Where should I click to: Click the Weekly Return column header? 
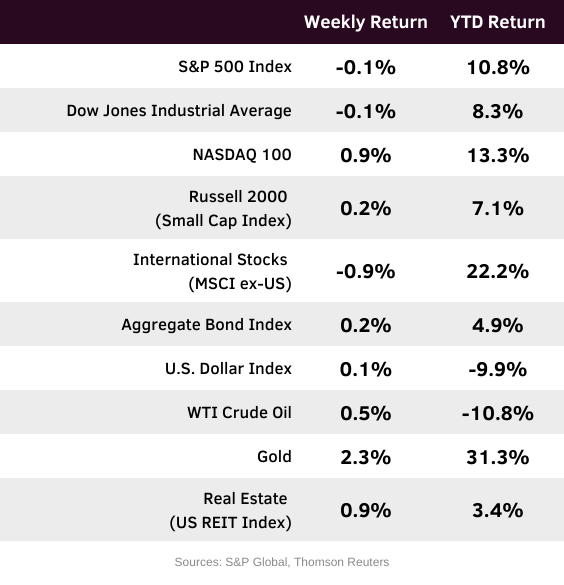366,22
